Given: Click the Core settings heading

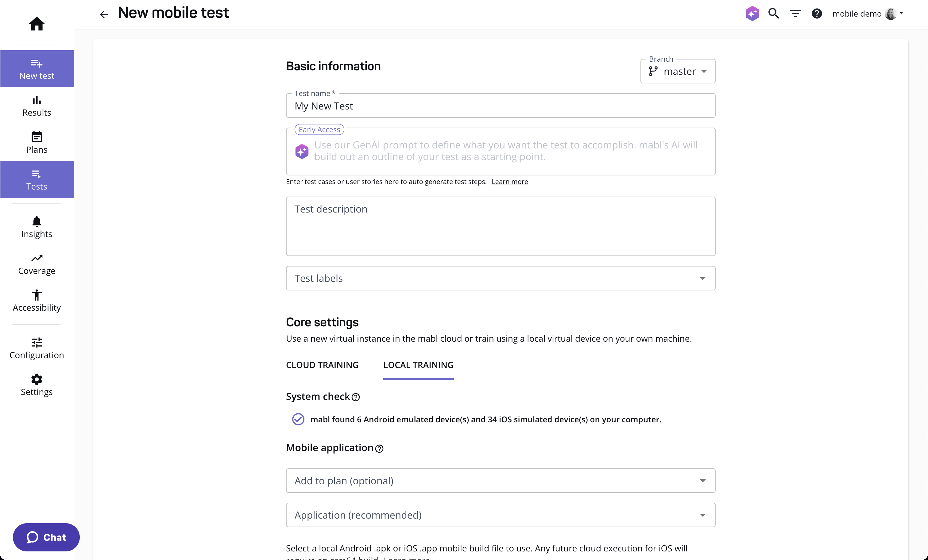Looking at the screenshot, I should pos(322,322).
